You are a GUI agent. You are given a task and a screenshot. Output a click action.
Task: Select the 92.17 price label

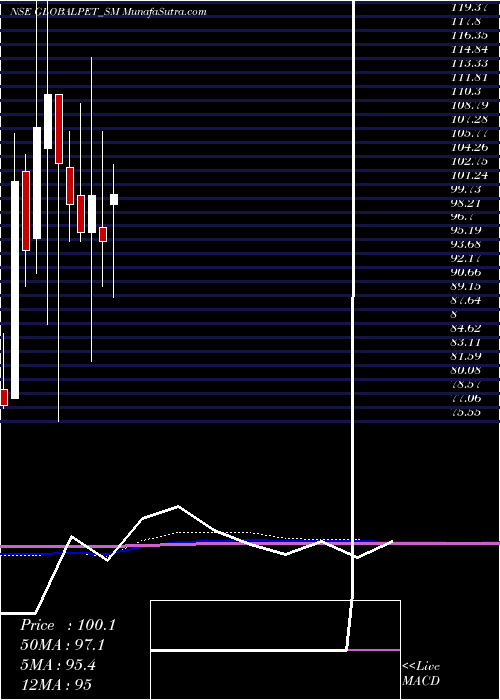(467, 258)
